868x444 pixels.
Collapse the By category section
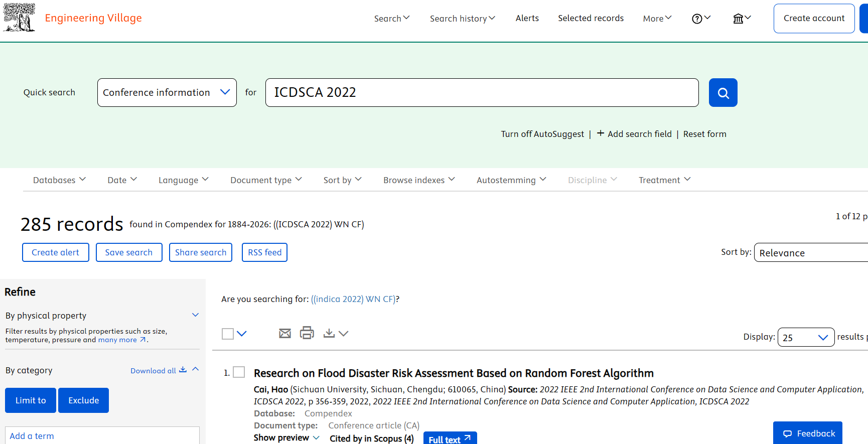[x=196, y=369]
